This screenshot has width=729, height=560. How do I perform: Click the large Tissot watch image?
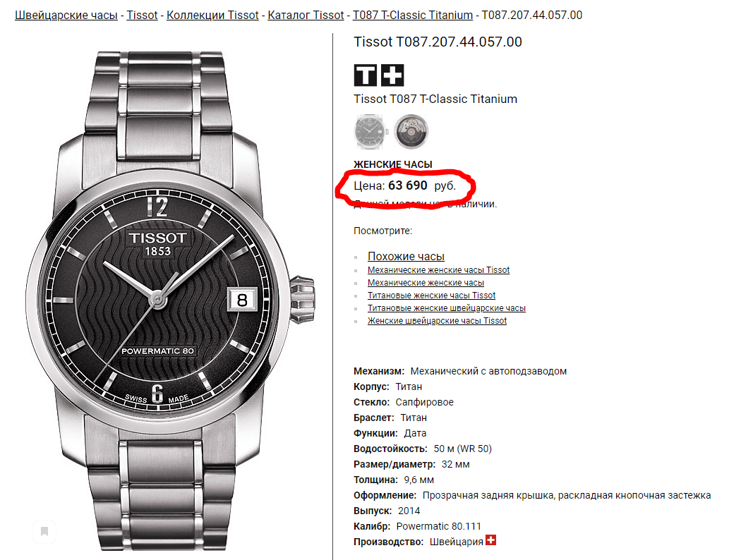pyautogui.click(x=170, y=301)
